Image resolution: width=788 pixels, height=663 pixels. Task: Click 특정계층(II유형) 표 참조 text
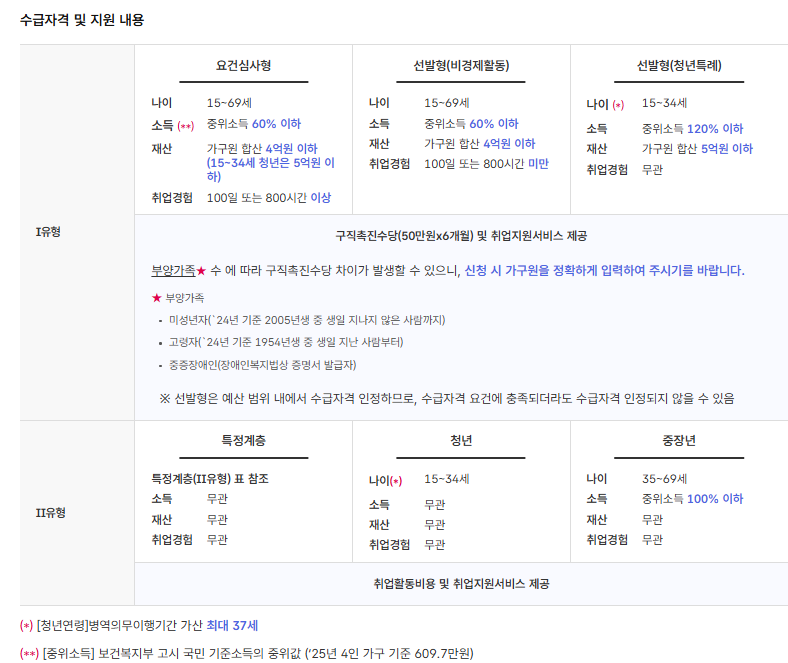point(210,479)
